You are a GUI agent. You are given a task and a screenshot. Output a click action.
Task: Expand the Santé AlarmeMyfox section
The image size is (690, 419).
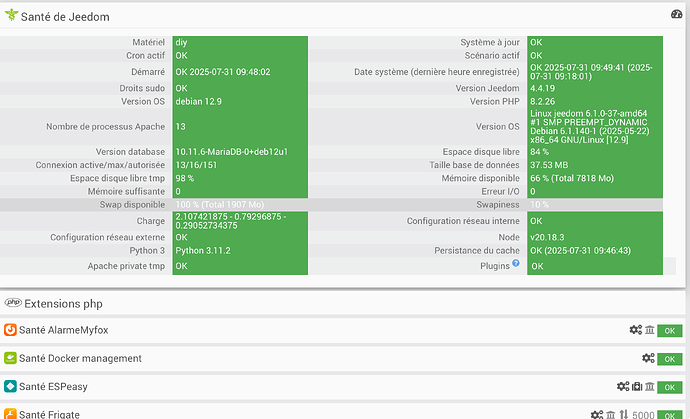tap(63, 330)
